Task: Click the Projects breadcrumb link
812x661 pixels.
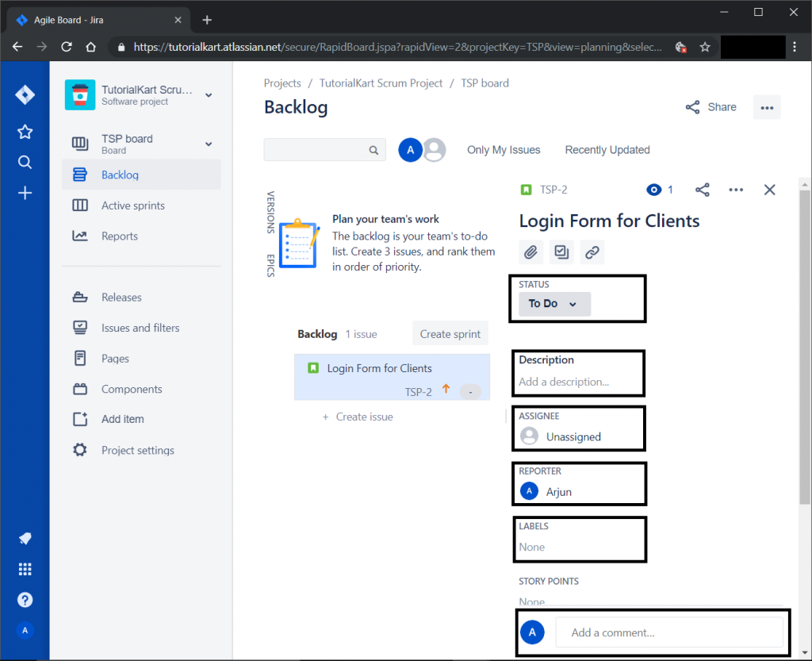Action: (282, 83)
